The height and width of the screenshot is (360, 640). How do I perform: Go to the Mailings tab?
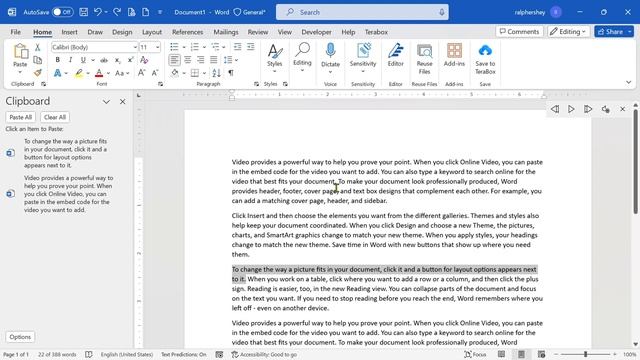[226, 32]
